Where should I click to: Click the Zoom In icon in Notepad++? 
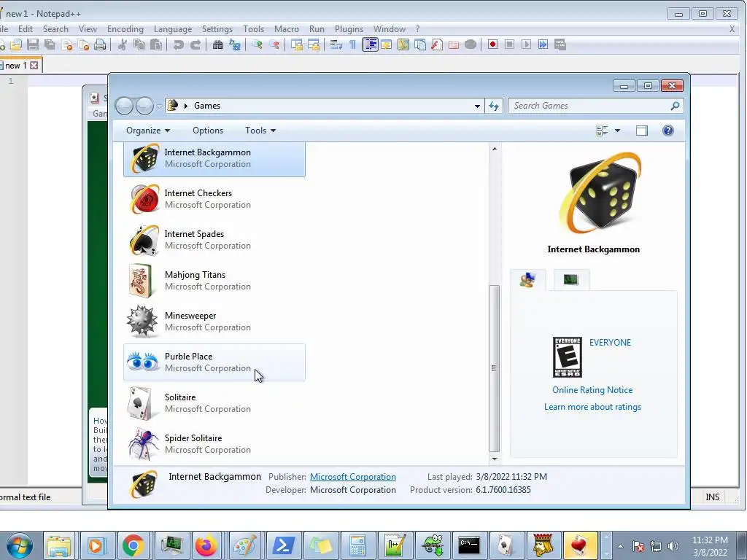[258, 44]
